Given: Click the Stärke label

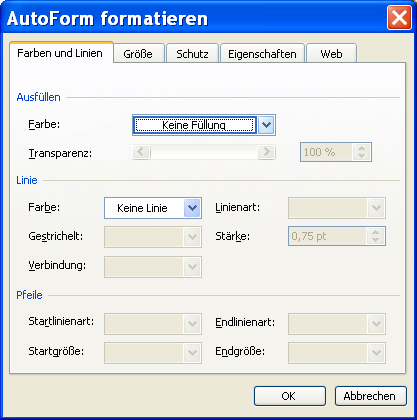Looking at the screenshot, I should pyautogui.click(x=233, y=236).
